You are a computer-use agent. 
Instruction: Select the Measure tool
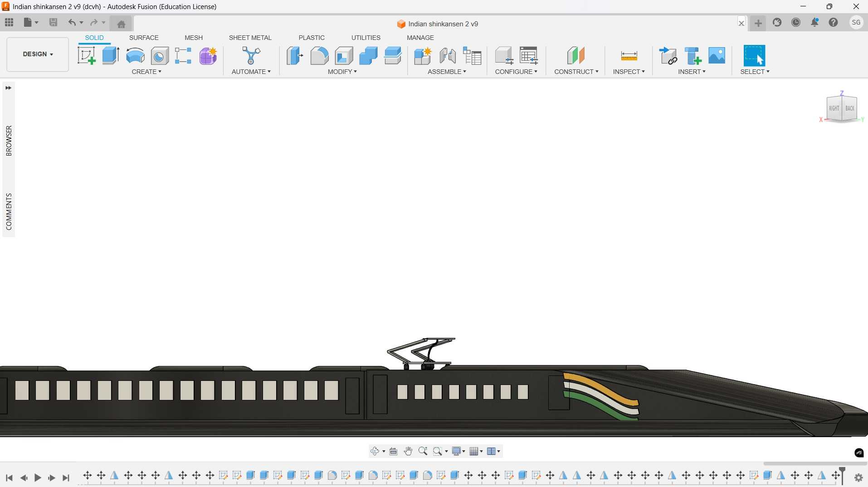coord(629,56)
